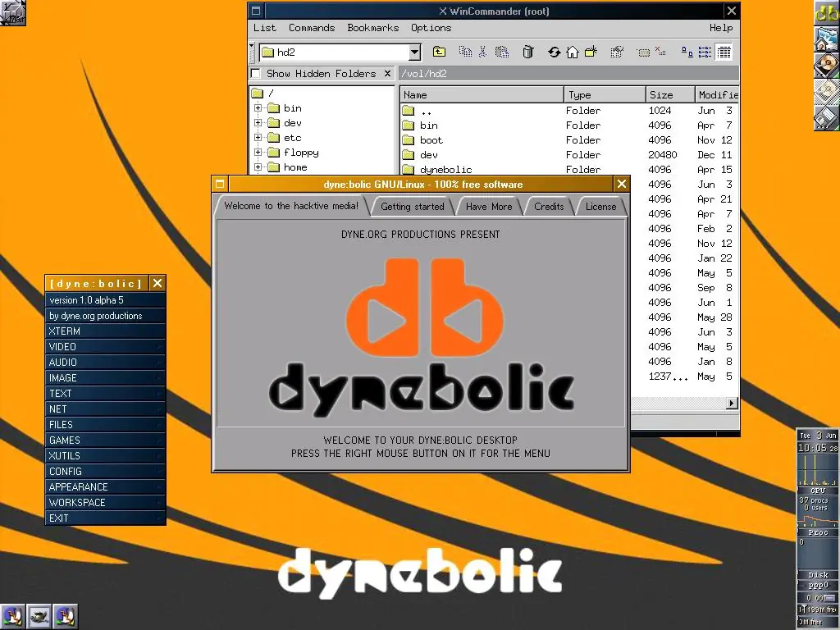Image resolution: width=840 pixels, height=630 pixels.
Task: Click the refresh arrows icon
Action: coord(555,52)
